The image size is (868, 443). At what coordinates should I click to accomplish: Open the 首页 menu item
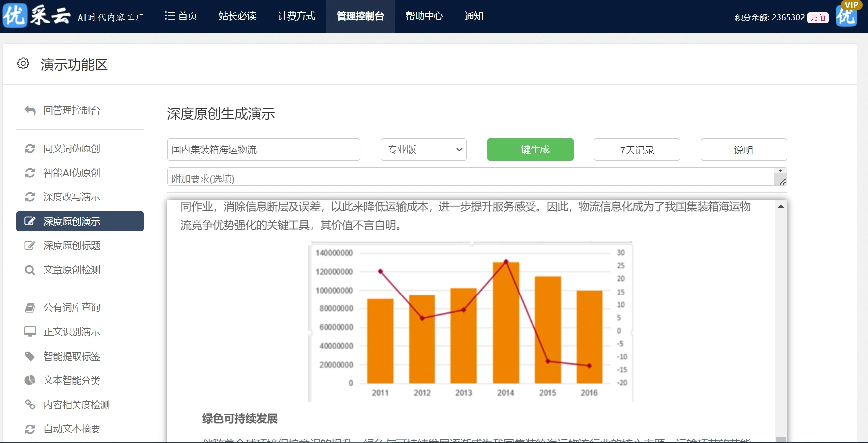pyautogui.click(x=181, y=16)
